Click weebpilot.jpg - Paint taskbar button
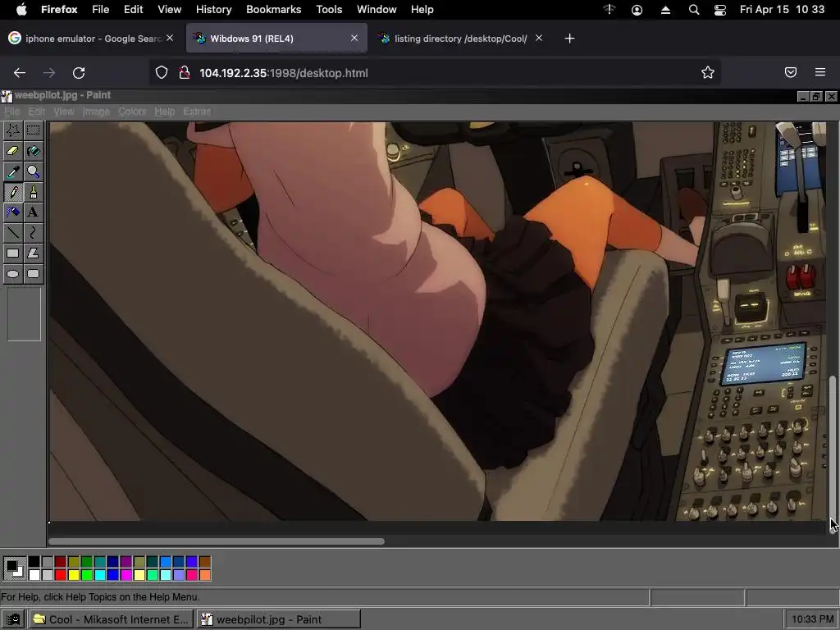Screen dimensions: 840x630 [x=279, y=619]
